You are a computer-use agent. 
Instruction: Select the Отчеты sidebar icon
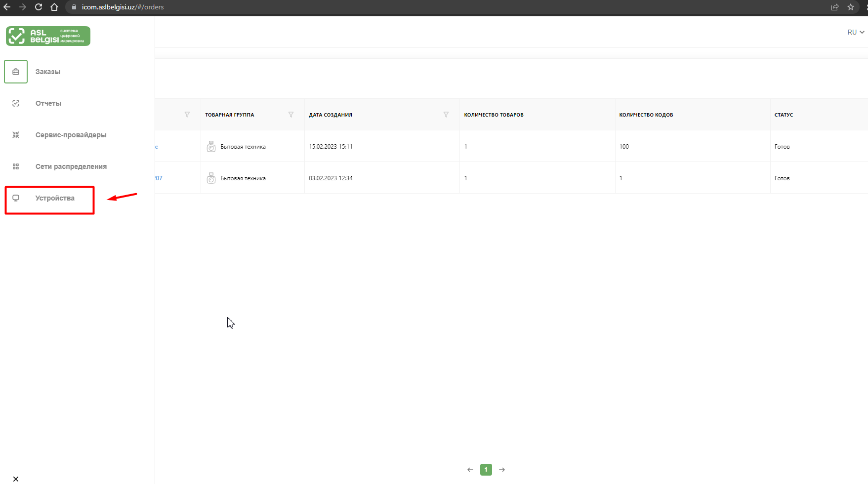[16, 103]
